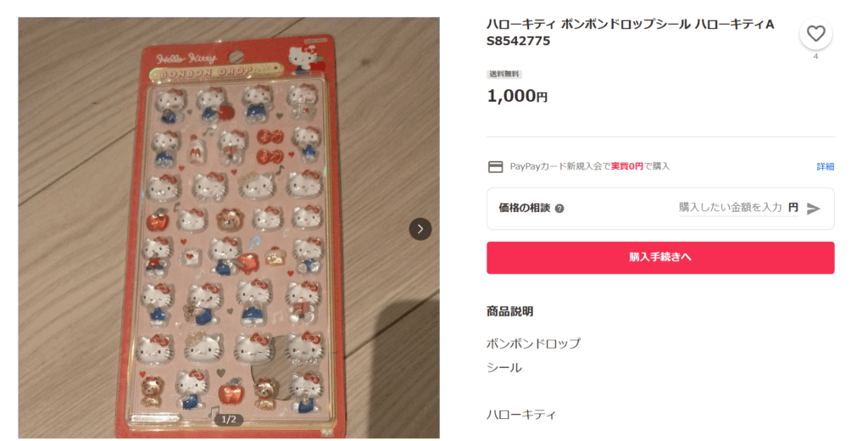Click the 送料無料 free shipping badge
The image size is (868, 441).
click(504, 75)
